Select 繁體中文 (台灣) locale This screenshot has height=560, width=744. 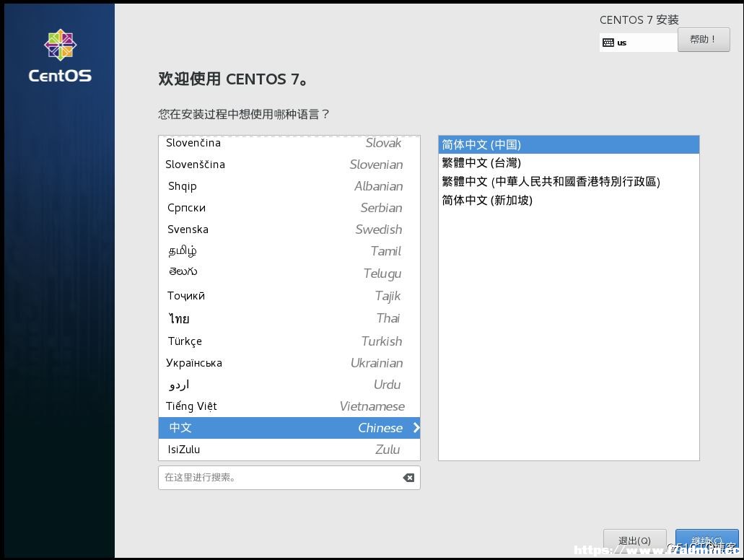click(569, 163)
